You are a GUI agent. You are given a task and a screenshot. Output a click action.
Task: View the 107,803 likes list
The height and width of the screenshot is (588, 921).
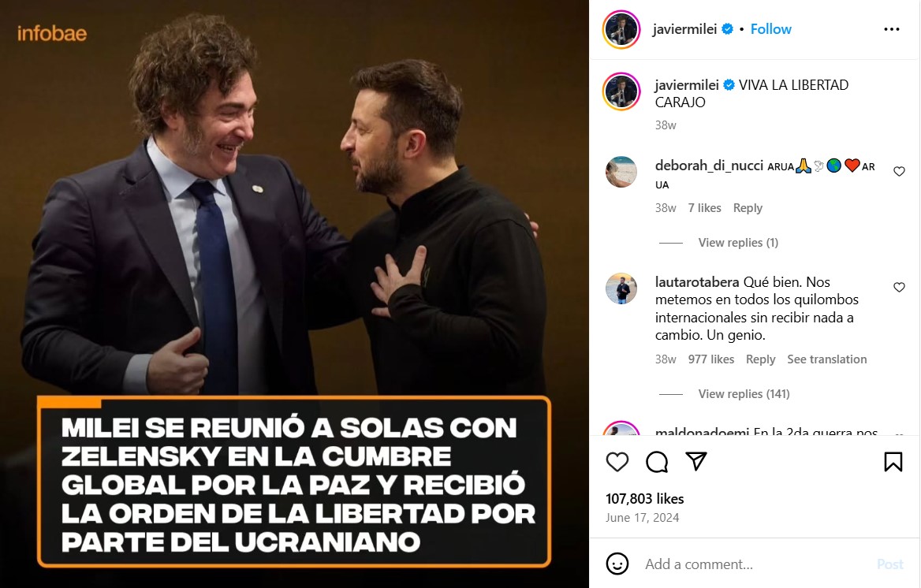[644, 499]
